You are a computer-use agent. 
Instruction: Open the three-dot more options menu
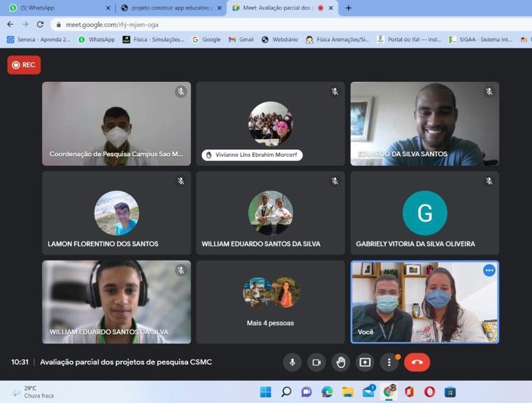389,362
